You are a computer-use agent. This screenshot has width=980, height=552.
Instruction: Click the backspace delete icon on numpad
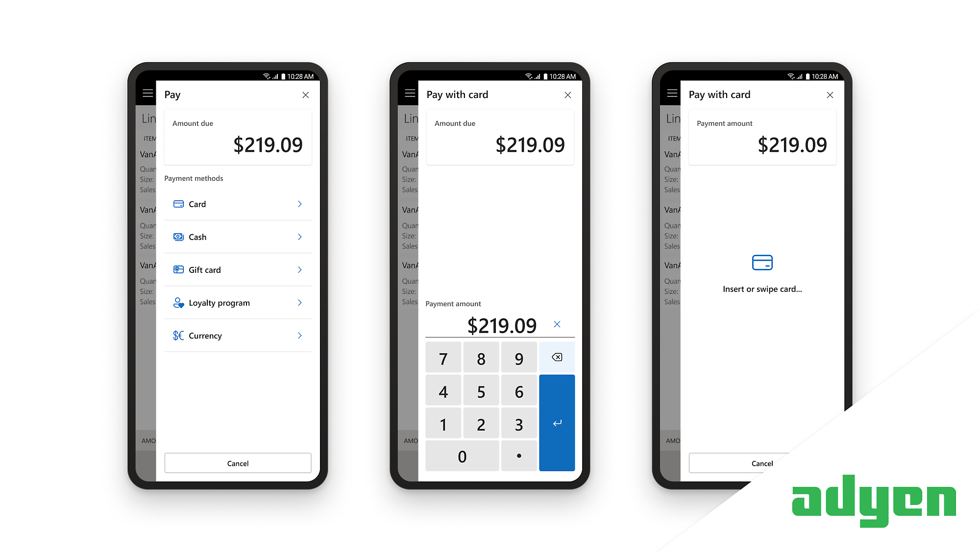click(557, 357)
